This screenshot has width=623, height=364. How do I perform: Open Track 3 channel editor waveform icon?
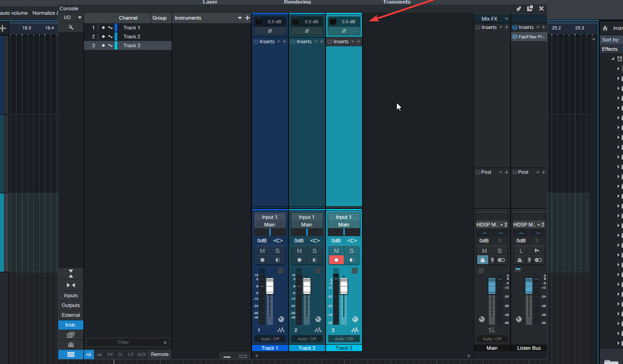pyautogui.click(x=355, y=330)
